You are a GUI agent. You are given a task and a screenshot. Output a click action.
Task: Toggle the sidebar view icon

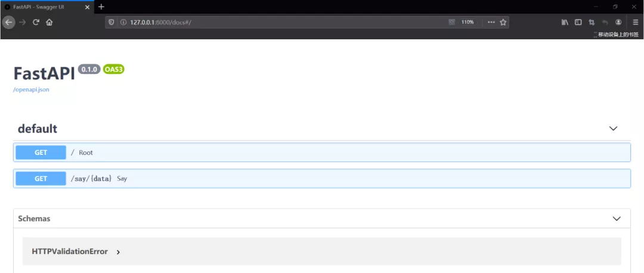[x=578, y=22]
